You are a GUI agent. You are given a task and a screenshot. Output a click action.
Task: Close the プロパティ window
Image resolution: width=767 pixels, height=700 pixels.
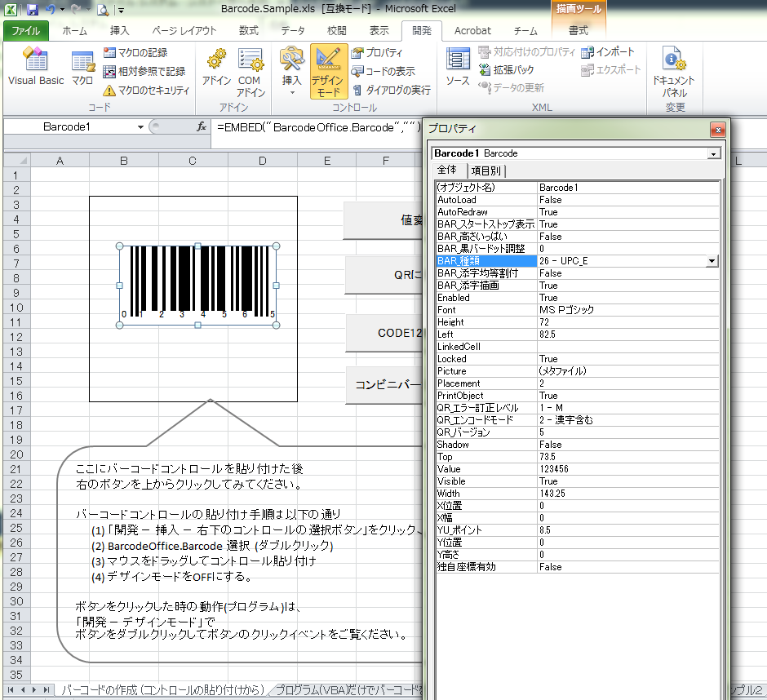717,130
